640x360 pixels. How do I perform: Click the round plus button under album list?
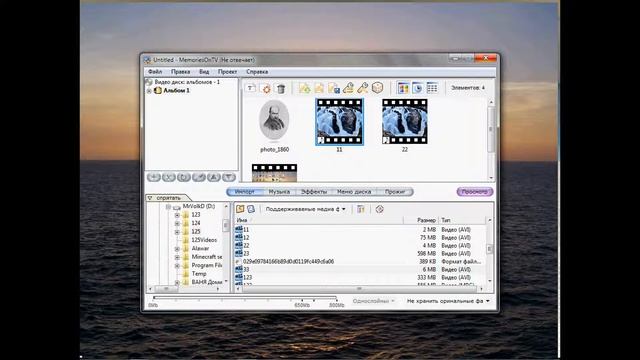pos(154,177)
